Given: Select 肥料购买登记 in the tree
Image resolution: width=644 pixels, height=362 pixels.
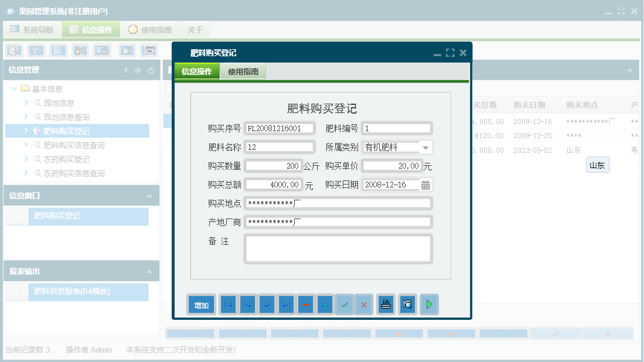Looking at the screenshot, I should point(67,131).
